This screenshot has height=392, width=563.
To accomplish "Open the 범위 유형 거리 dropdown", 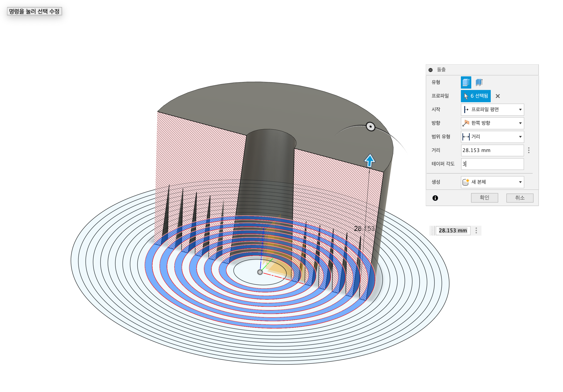I will click(492, 137).
